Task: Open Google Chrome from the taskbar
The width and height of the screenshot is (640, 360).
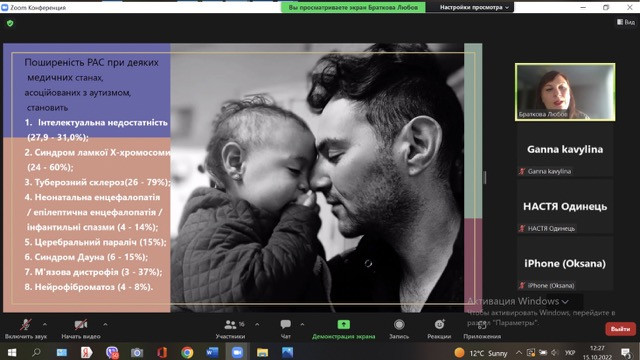Action: click(187, 352)
